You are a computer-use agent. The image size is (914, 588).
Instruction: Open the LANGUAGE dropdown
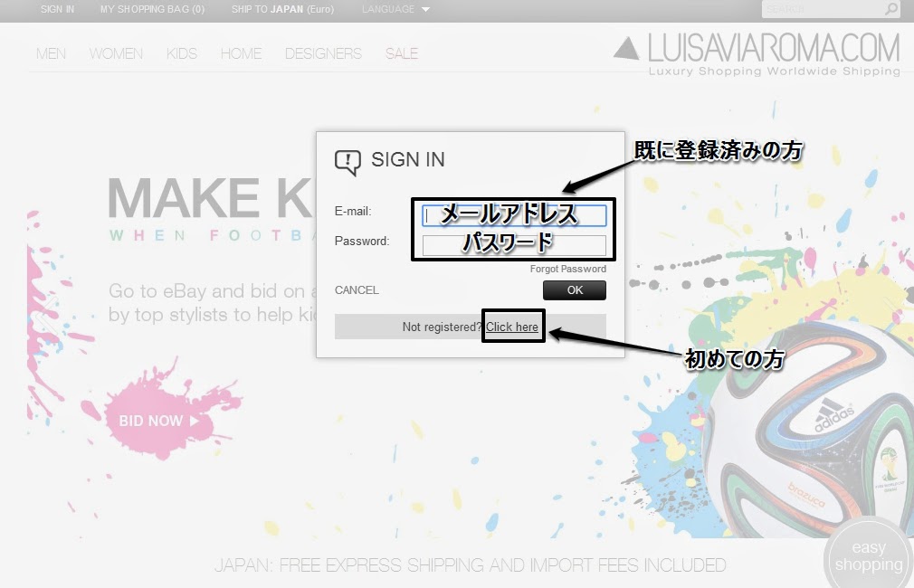(x=395, y=9)
